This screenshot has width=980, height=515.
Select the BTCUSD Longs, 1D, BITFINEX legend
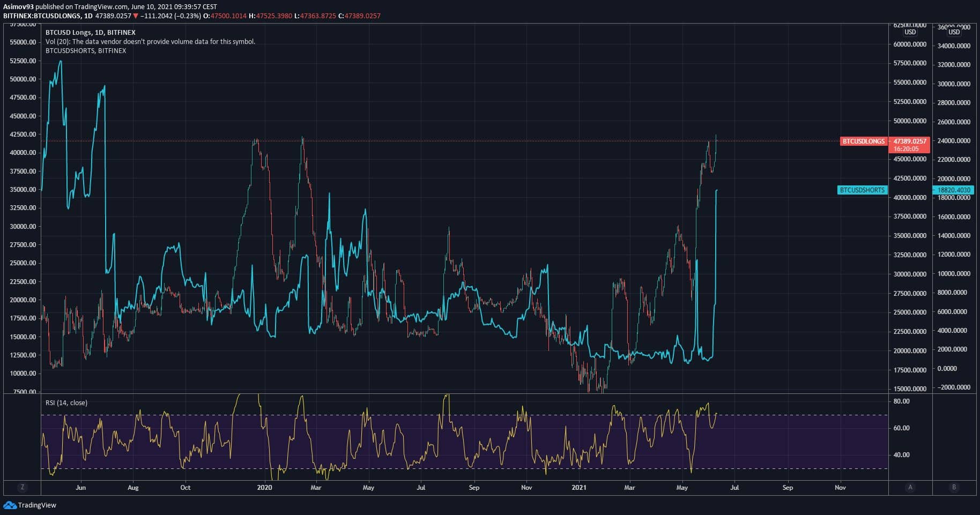point(91,33)
